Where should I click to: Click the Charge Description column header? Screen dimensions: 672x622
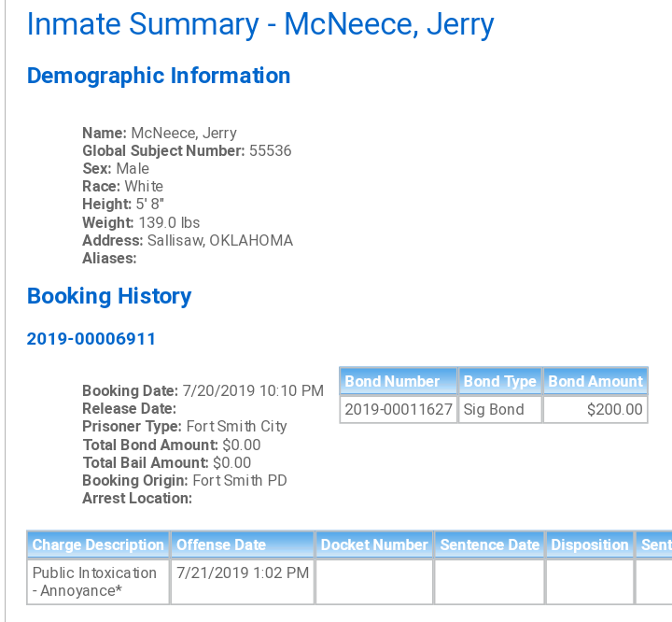pyautogui.click(x=98, y=544)
